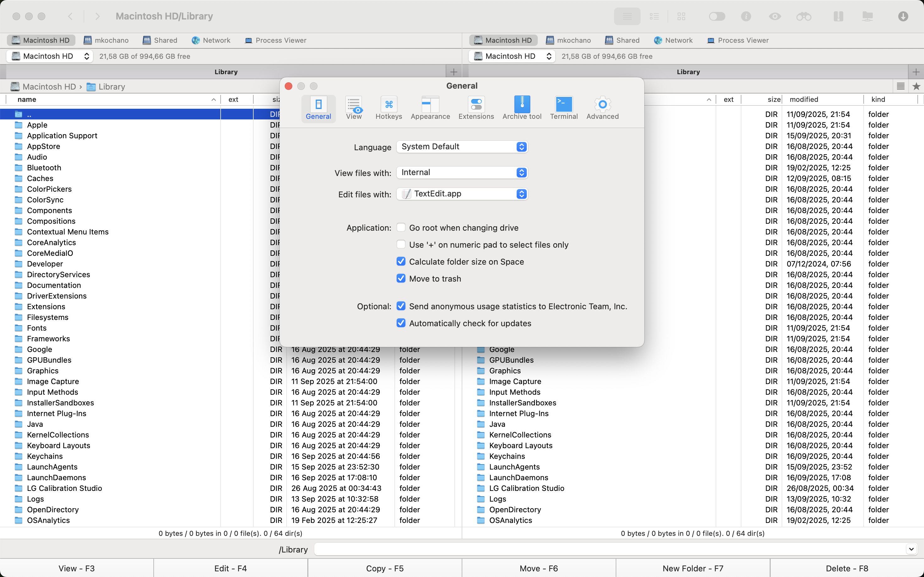Switch to the Appearance preferences pane
Screen dimensions: 924x577
[430, 108]
